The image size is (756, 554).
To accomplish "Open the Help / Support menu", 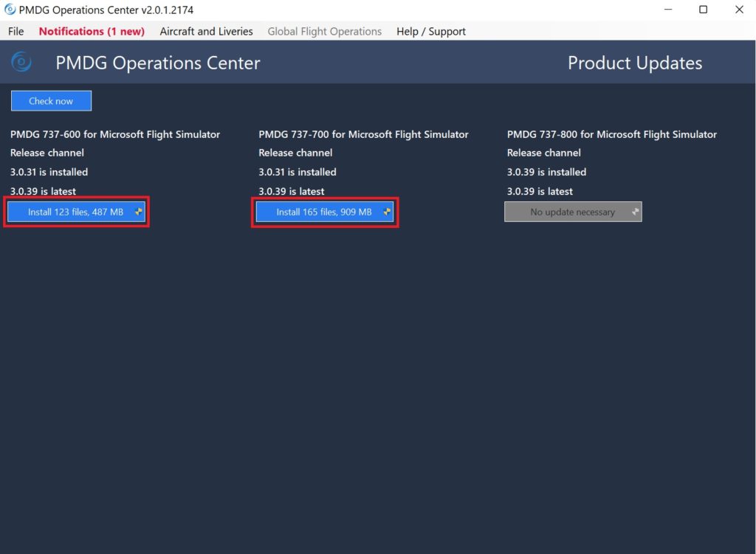I will (431, 31).
